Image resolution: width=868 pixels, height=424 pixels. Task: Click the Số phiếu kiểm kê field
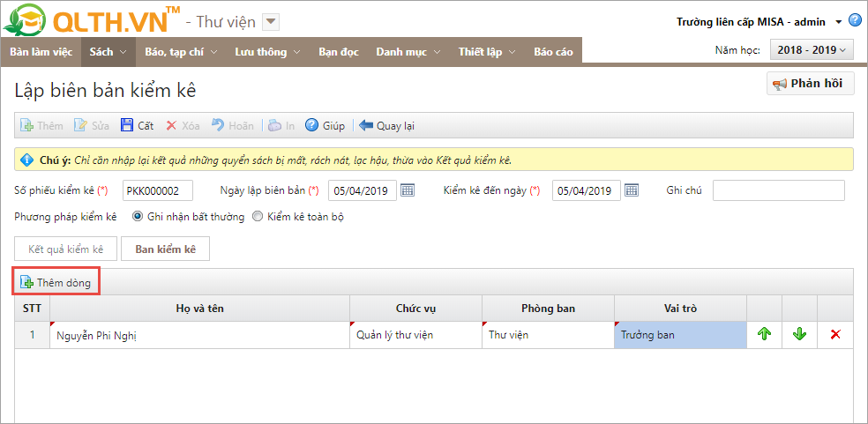tap(158, 190)
